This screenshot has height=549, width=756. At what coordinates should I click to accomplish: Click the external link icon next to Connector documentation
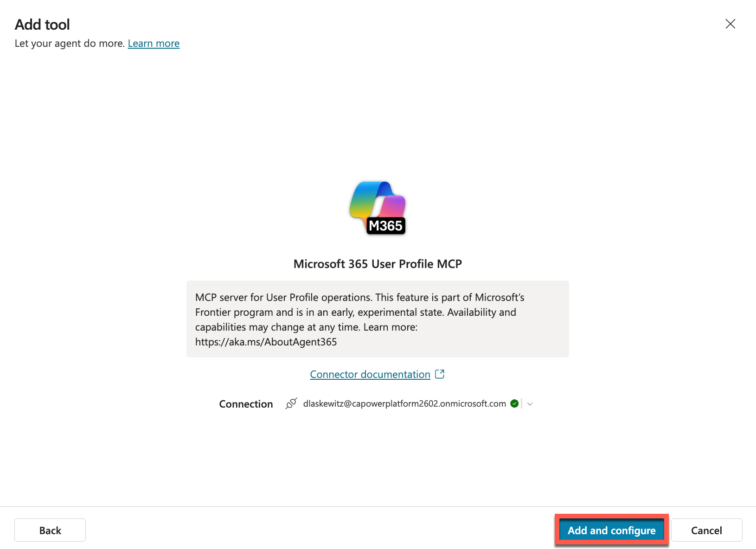tap(439, 374)
